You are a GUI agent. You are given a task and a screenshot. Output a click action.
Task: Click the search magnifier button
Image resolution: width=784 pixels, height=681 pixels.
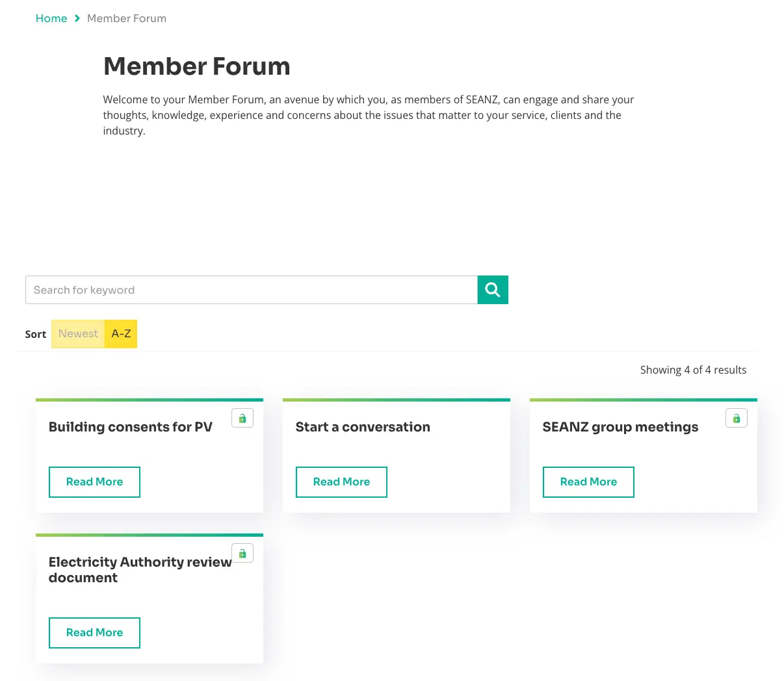click(x=492, y=290)
